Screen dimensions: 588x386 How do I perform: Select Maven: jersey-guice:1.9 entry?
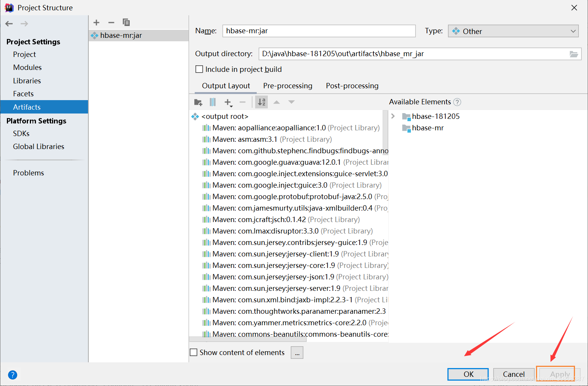tap(295, 242)
